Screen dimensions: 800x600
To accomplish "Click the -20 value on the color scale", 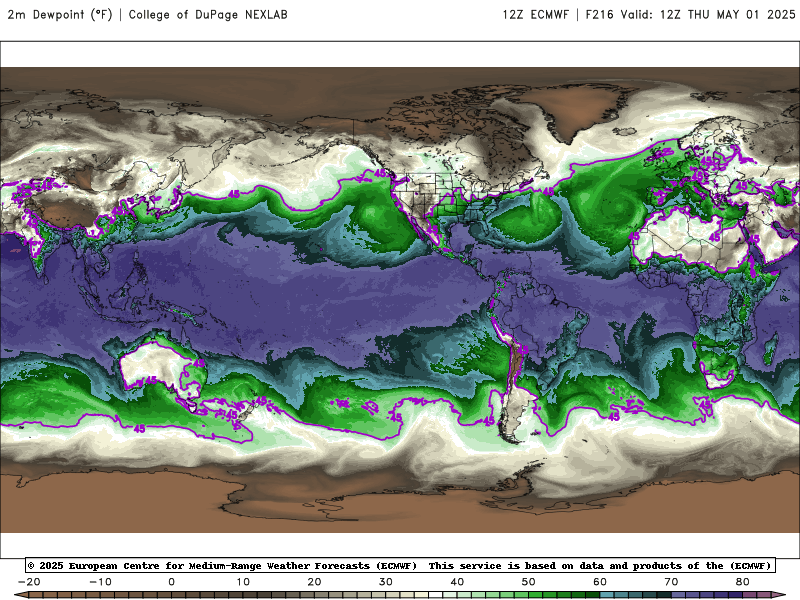I will tap(29, 582).
